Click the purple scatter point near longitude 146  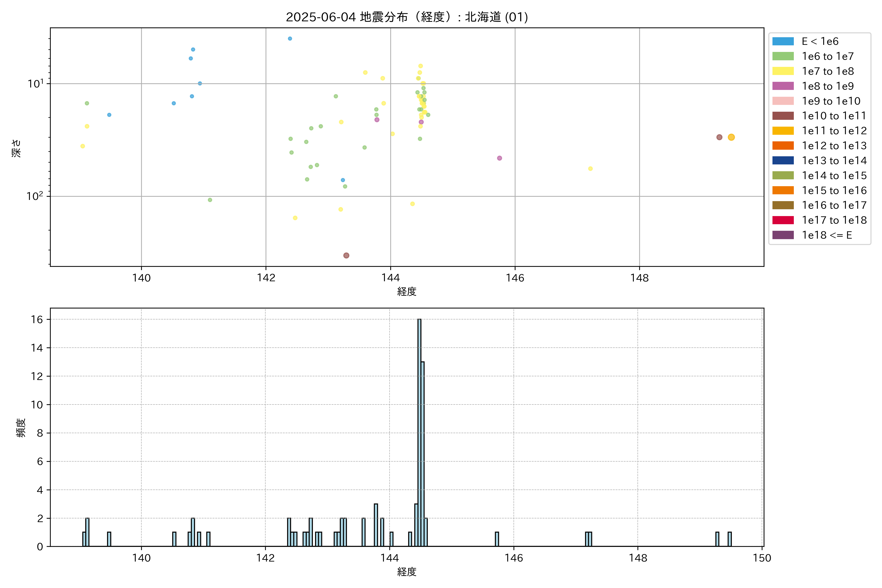click(499, 158)
